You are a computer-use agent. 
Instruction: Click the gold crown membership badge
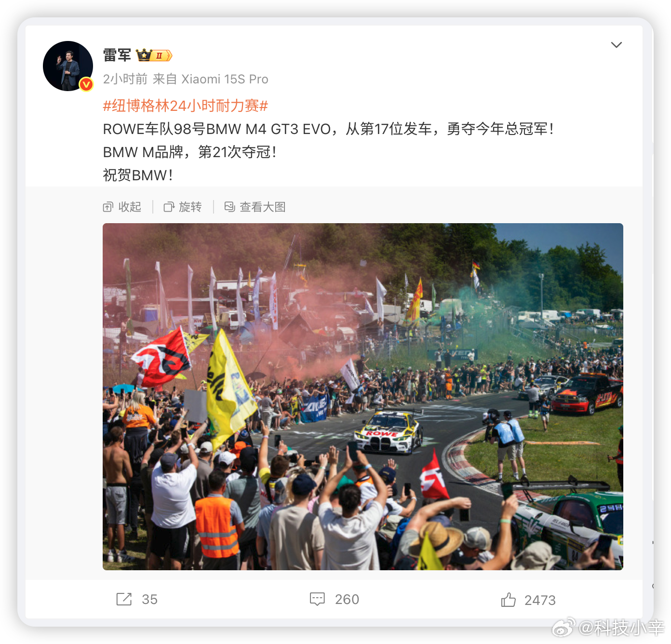[154, 55]
